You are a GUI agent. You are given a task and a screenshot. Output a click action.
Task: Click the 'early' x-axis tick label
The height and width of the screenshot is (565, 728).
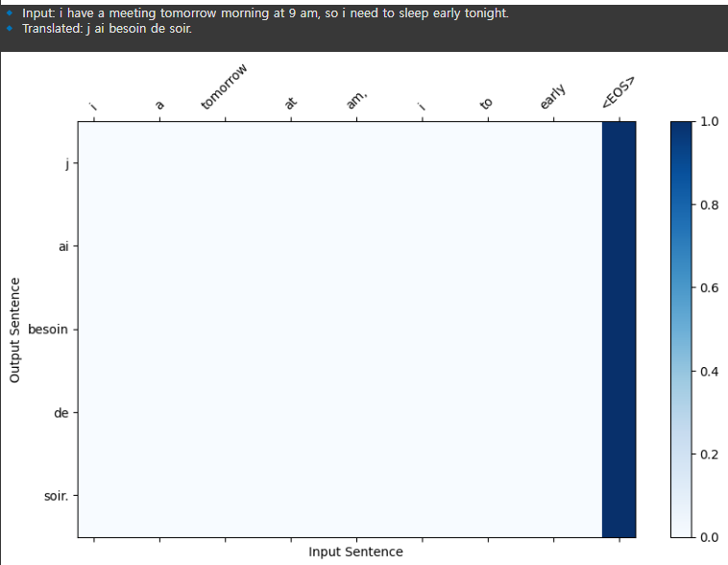(552, 97)
